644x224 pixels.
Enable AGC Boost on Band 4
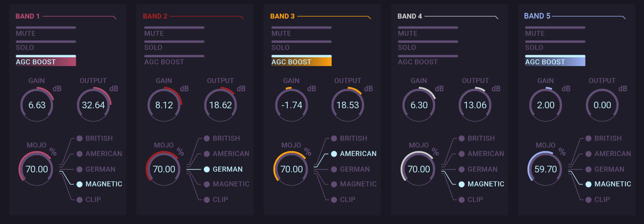pos(428,60)
